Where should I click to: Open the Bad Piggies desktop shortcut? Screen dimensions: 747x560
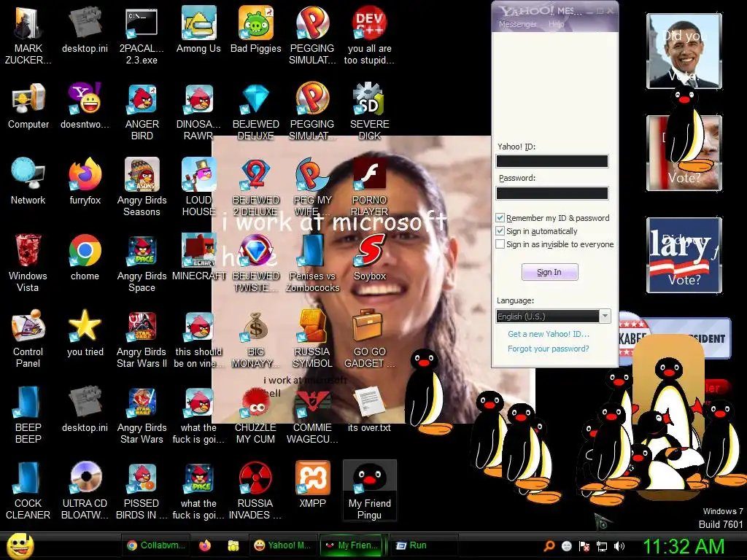256,29
